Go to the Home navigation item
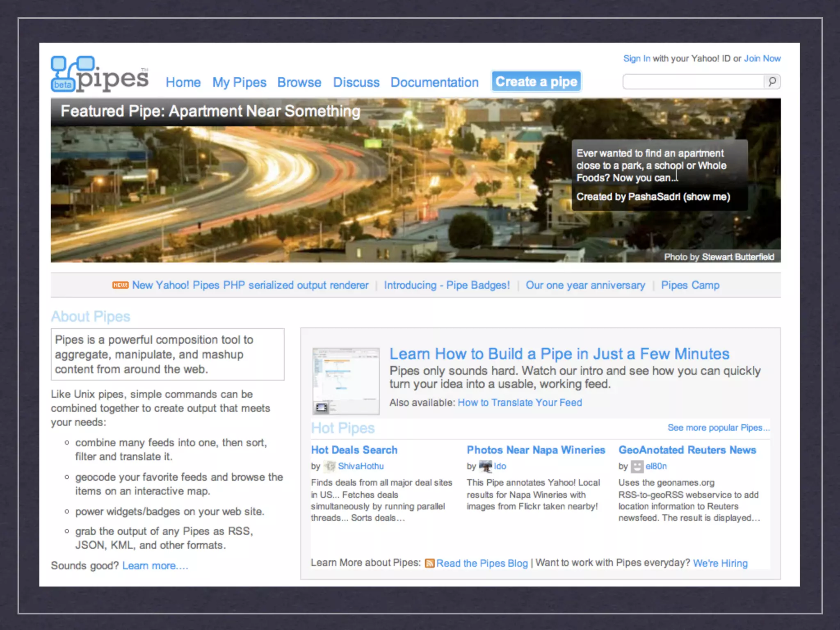The width and height of the screenshot is (840, 630). point(183,82)
